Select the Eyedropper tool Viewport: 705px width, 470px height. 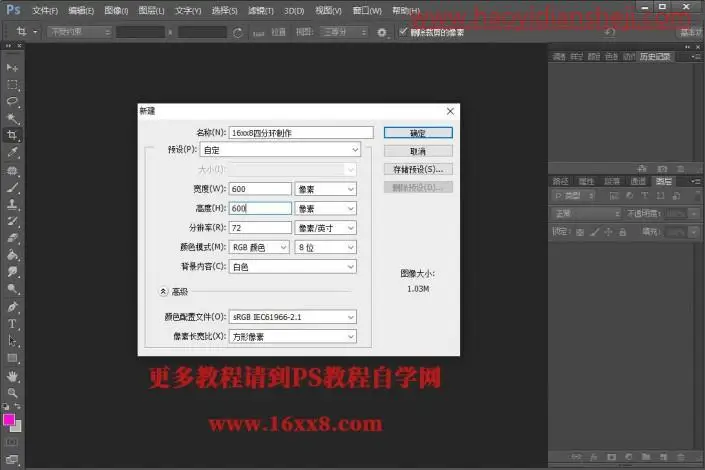(12, 152)
